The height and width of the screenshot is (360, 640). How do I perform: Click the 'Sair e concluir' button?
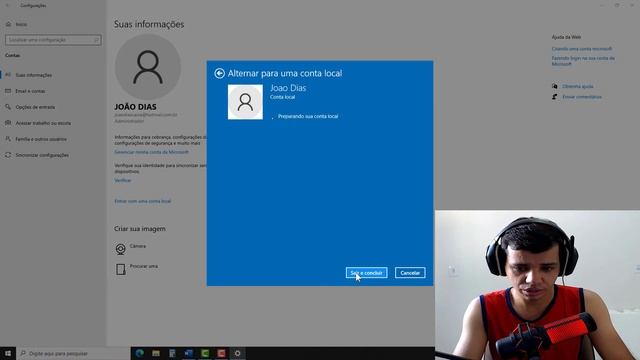[x=366, y=273]
